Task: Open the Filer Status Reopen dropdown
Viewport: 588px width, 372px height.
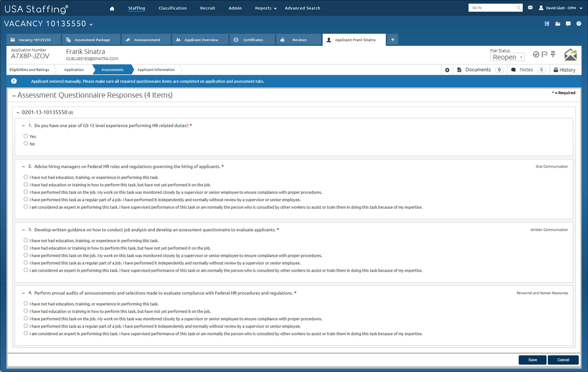Action: pyautogui.click(x=507, y=57)
